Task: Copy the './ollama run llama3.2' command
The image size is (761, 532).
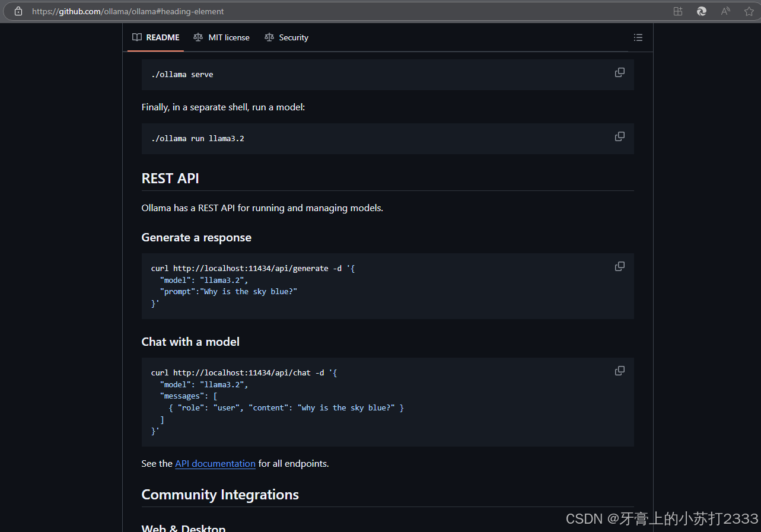Action: [x=620, y=136]
